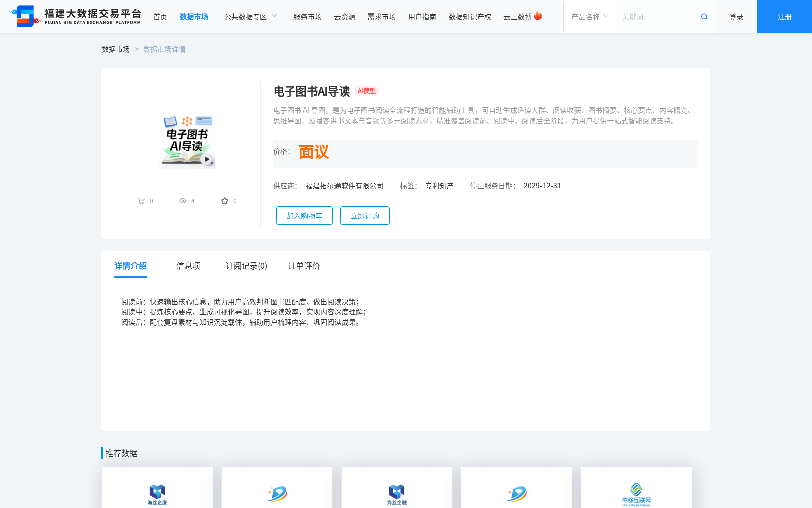Click the AI模型 tag badge

(366, 91)
